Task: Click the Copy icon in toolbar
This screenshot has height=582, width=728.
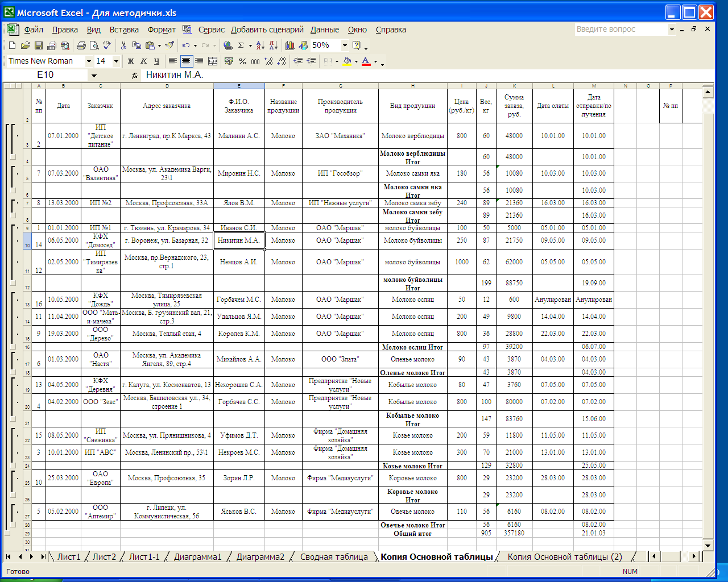Action: point(136,45)
